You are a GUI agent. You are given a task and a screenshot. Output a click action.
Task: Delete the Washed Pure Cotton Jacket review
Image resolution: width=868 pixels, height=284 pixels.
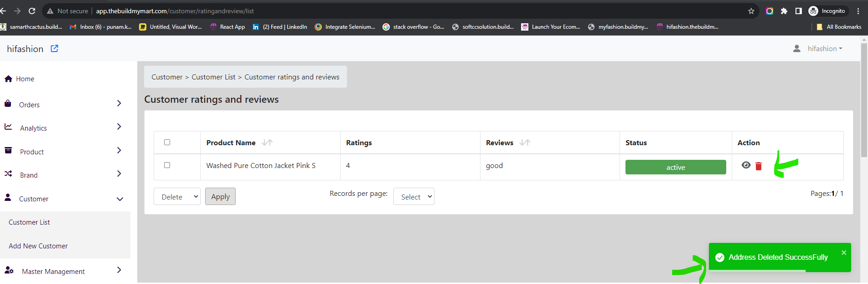tap(759, 166)
